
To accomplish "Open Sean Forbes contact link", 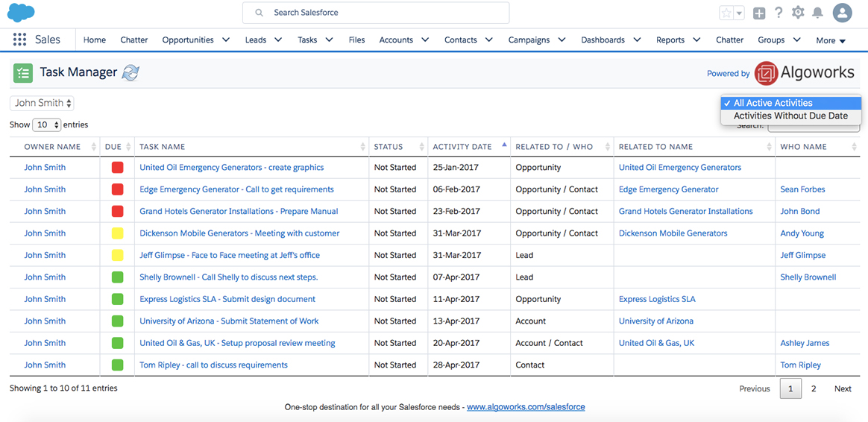I will pos(802,189).
